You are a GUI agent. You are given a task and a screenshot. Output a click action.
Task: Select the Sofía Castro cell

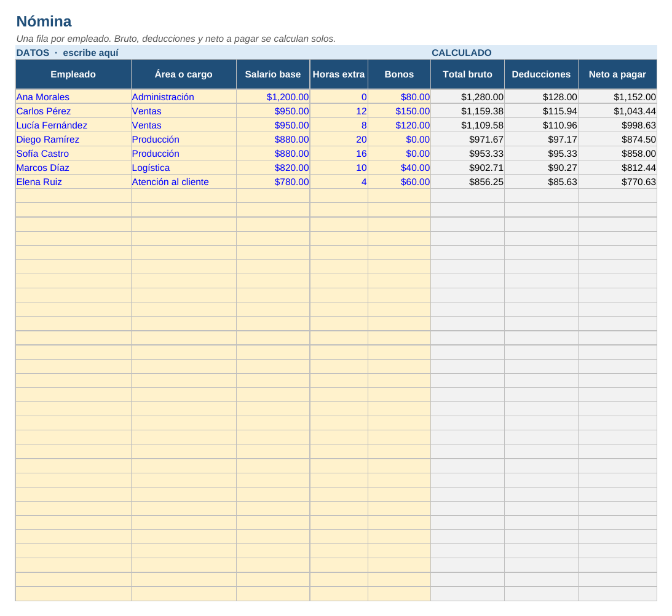pyautogui.click(x=73, y=154)
